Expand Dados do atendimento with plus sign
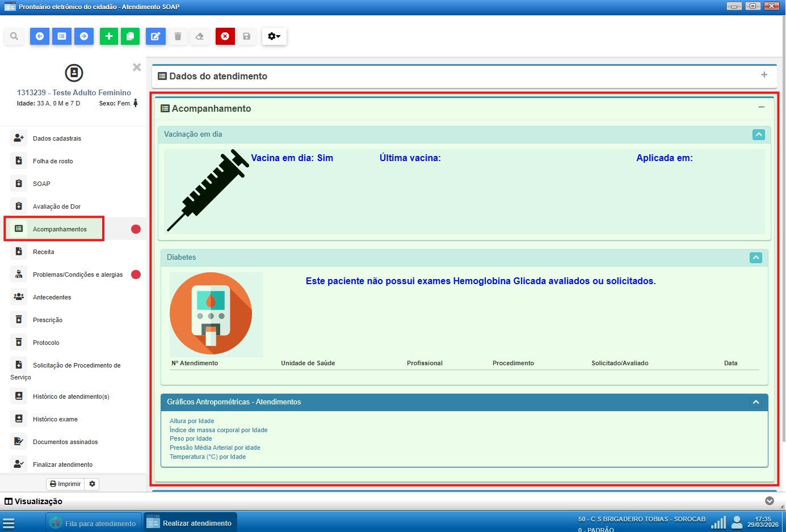 pyautogui.click(x=764, y=75)
